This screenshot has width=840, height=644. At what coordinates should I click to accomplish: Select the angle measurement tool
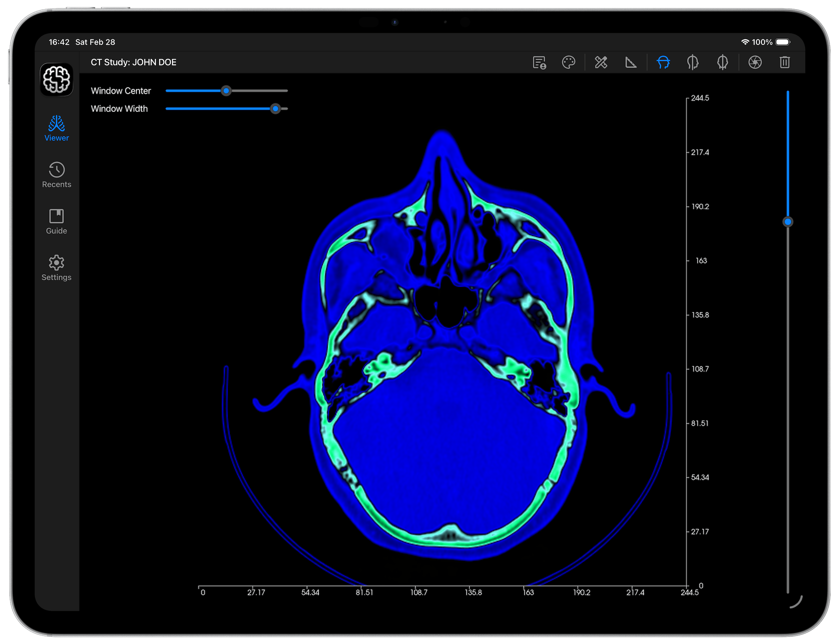[630, 62]
